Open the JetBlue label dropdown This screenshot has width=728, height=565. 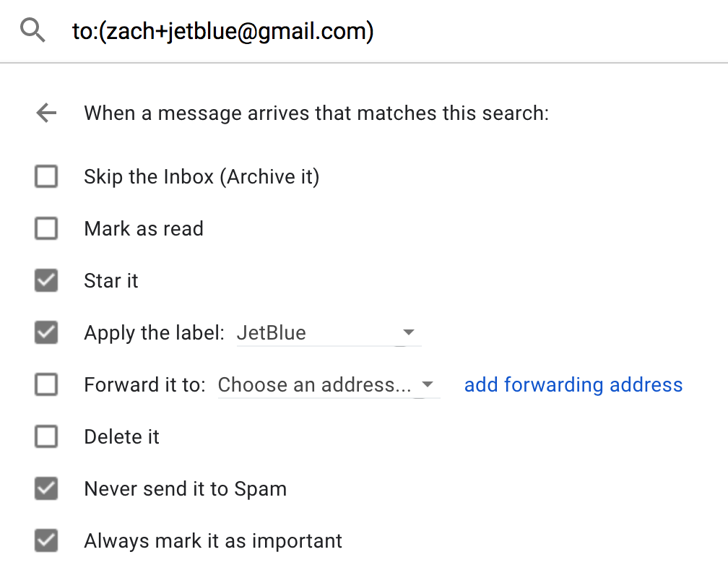click(329, 333)
